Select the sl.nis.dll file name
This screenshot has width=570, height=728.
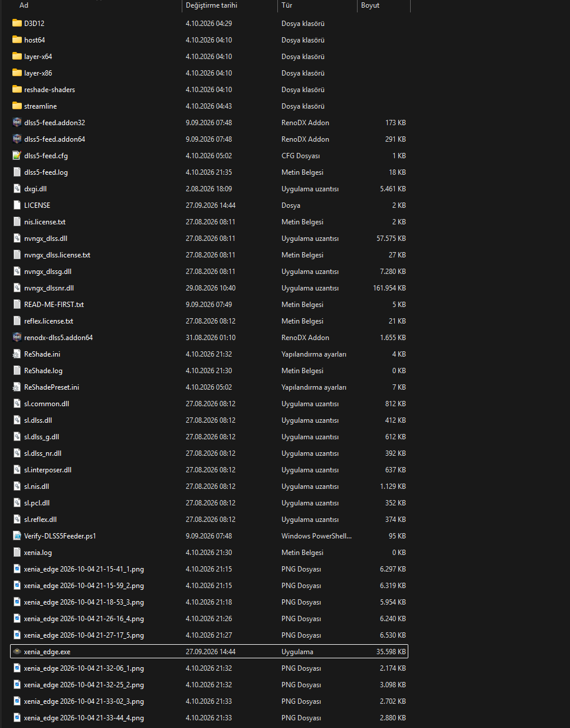pos(37,487)
